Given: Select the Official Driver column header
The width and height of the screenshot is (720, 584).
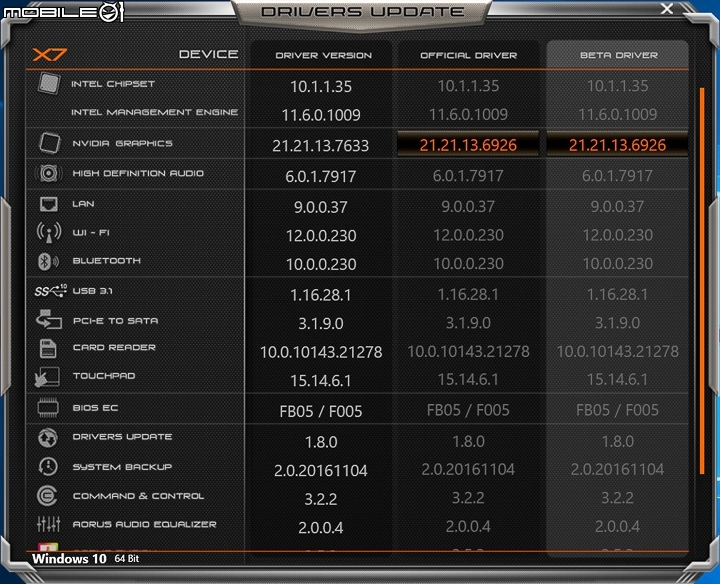Looking at the screenshot, I should 468,55.
